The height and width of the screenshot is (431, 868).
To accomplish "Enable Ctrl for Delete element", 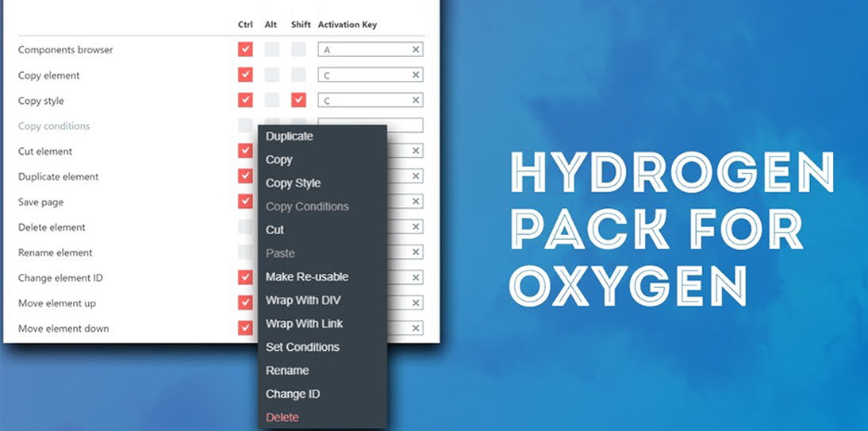I will click(245, 226).
